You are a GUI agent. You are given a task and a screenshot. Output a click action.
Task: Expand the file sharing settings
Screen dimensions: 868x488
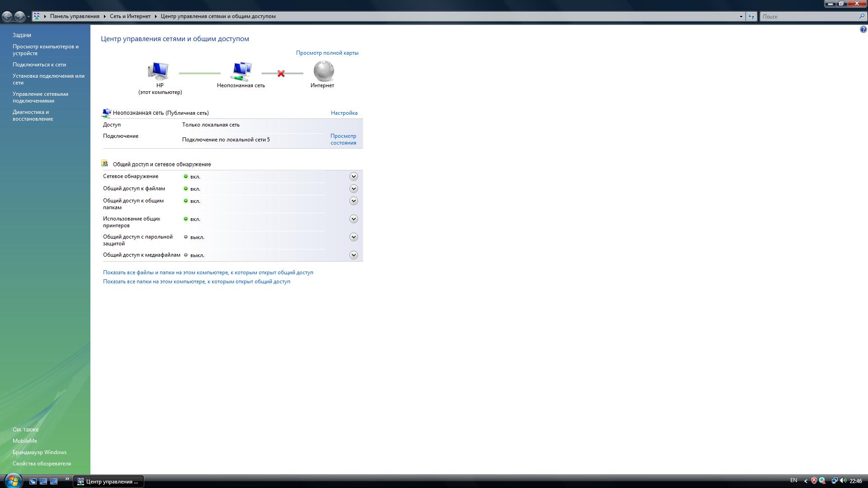point(354,189)
